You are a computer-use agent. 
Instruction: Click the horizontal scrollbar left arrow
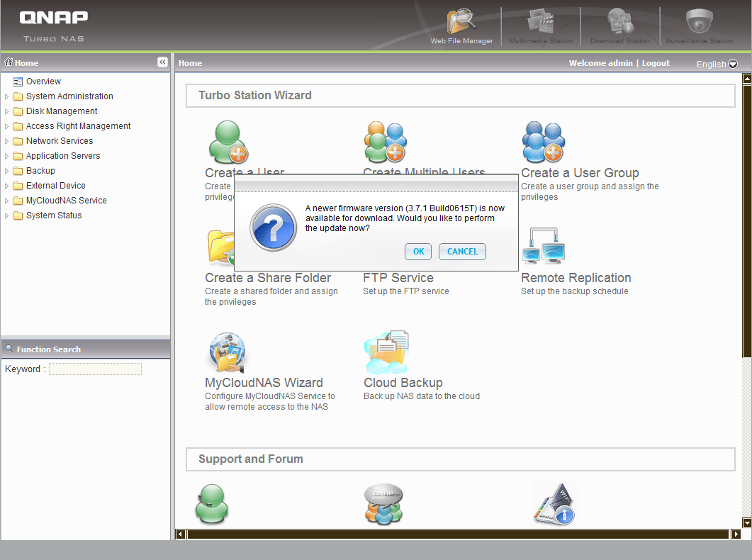[x=180, y=534]
